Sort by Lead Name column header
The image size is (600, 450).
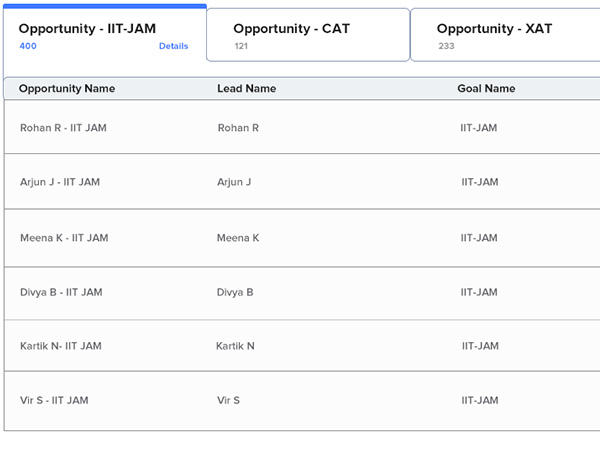[246, 88]
